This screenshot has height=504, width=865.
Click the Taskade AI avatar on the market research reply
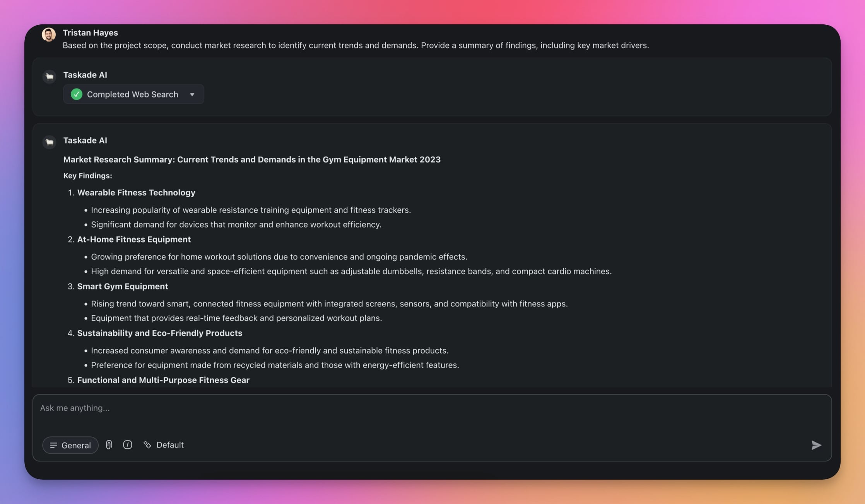coord(49,142)
